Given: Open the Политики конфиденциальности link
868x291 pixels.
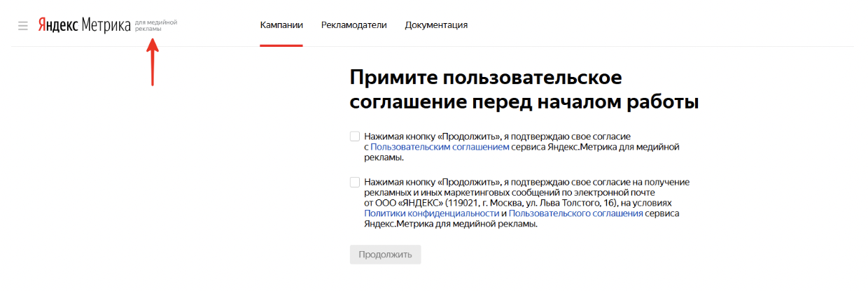Looking at the screenshot, I should (431, 213).
